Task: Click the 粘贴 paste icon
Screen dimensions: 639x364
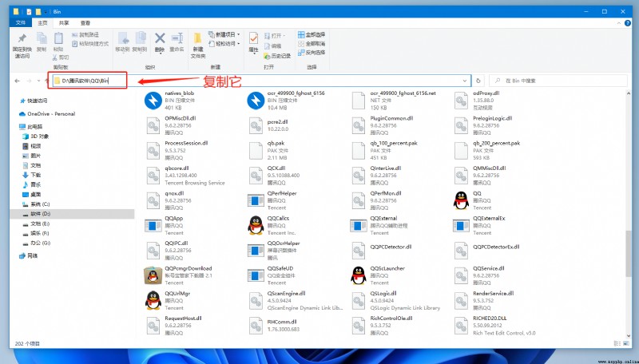Action: pyautogui.click(x=58, y=38)
